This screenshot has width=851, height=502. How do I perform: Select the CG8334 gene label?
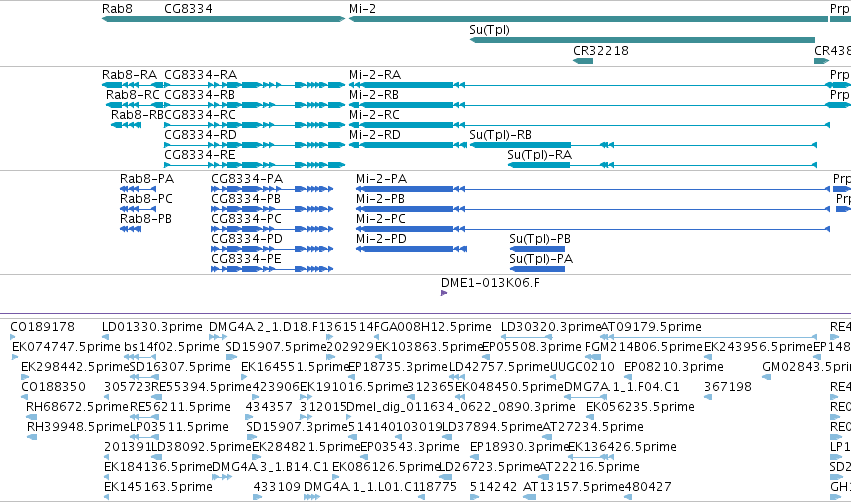click(188, 9)
